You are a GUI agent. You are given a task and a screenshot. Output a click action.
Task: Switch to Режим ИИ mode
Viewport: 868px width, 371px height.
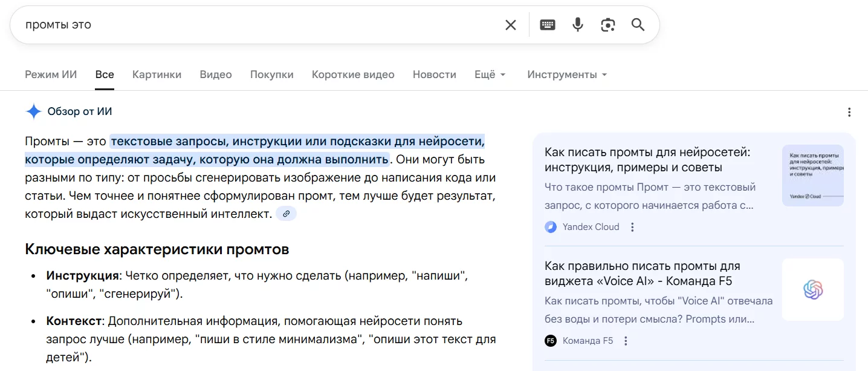[x=50, y=74]
